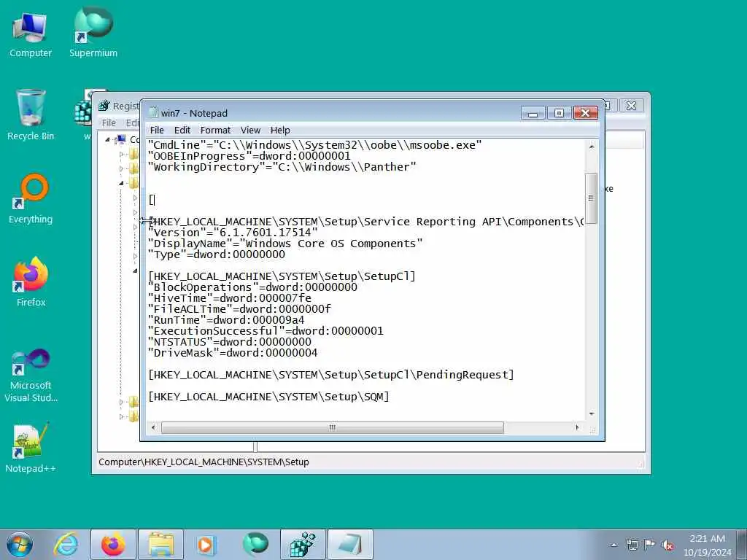
Task: Launch Internet Explorer from the taskbar
Action: (x=66, y=544)
